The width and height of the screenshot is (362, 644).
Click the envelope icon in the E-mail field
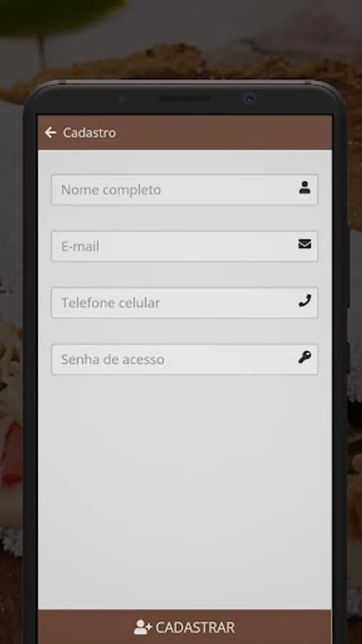(x=305, y=245)
